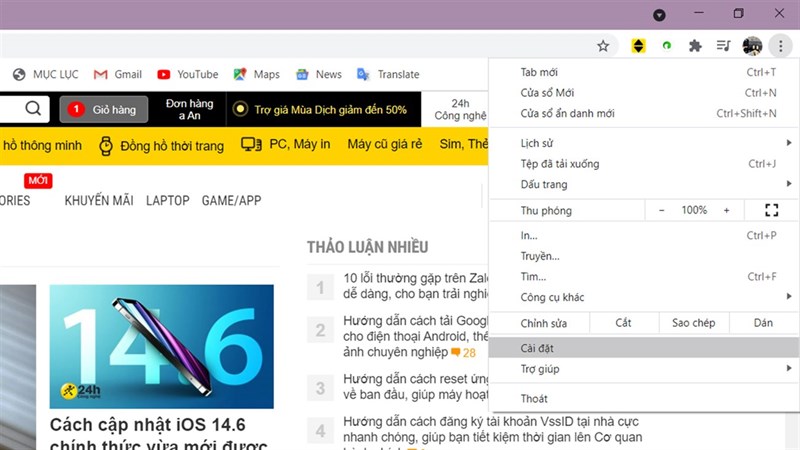Click the round dark dropdown icon in title bar
Screen dimensions: 800x450
click(x=659, y=15)
